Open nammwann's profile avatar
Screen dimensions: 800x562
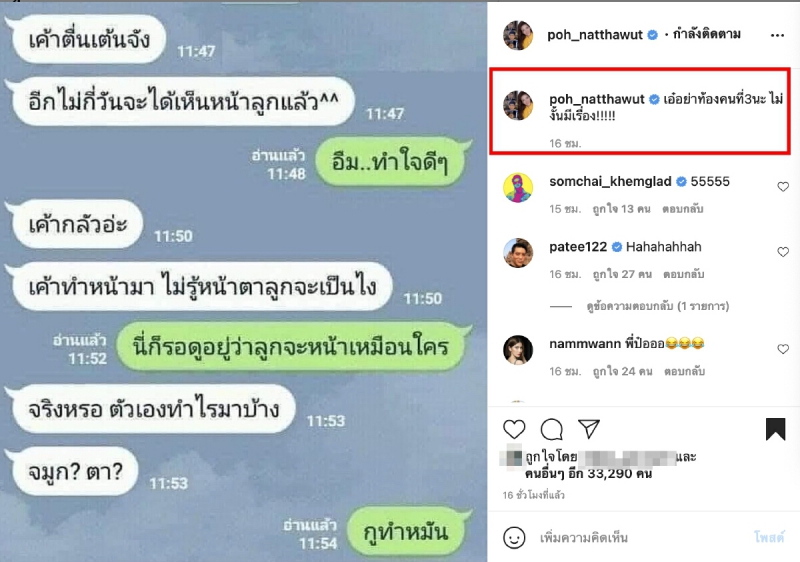518,350
